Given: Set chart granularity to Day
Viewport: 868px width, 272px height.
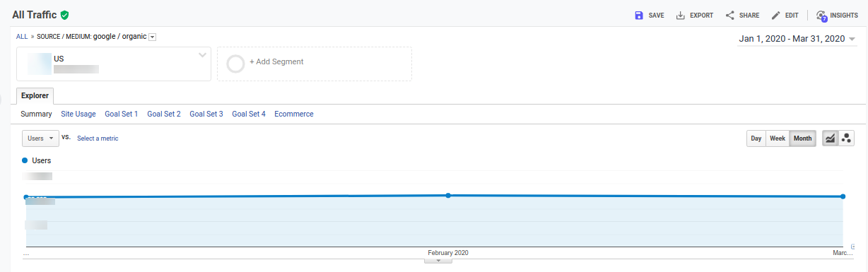Looking at the screenshot, I should click(x=756, y=138).
